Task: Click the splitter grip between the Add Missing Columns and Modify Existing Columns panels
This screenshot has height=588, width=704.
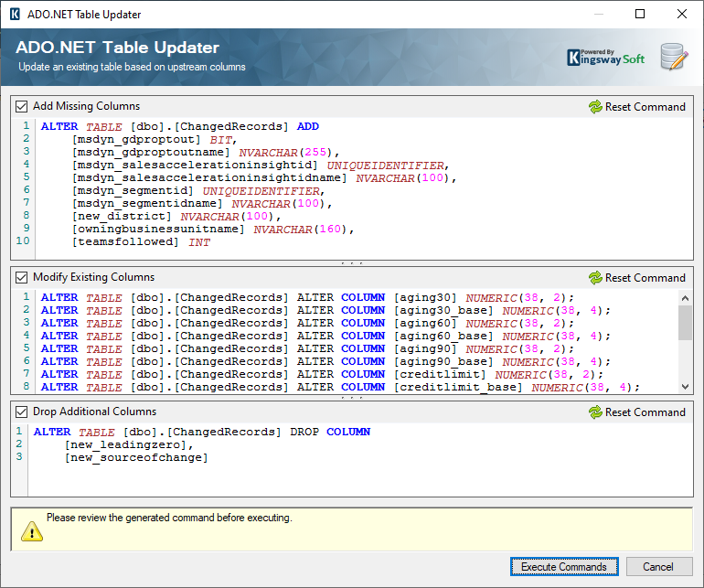Action: pyautogui.click(x=352, y=263)
